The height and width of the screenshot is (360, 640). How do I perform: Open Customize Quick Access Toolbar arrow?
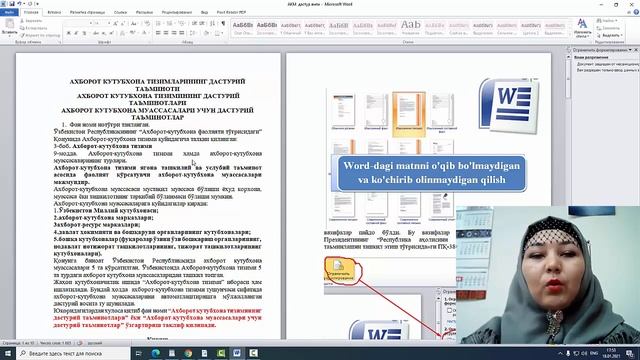point(37,4)
